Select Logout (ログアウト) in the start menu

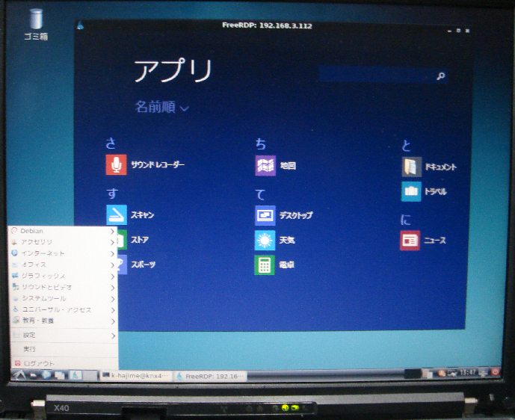tap(64, 363)
